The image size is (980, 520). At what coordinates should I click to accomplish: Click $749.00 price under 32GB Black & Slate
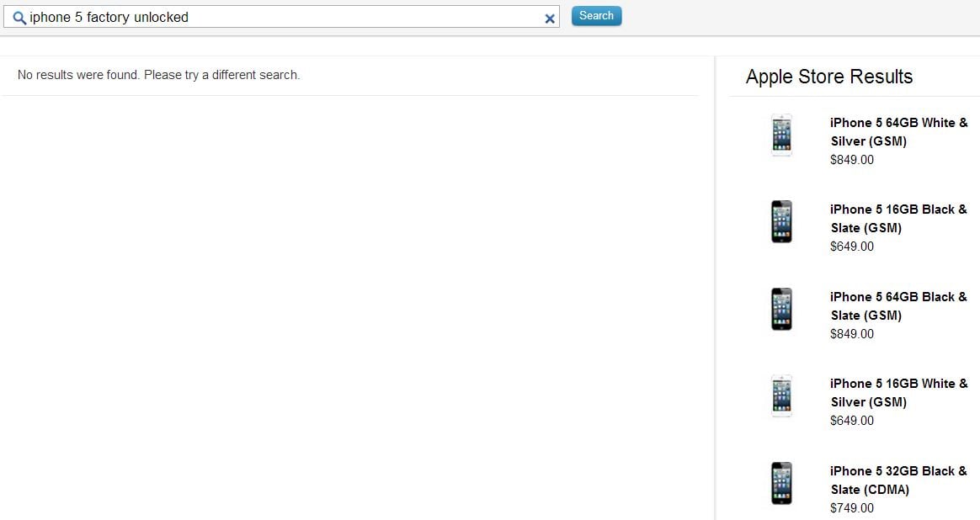(x=852, y=508)
